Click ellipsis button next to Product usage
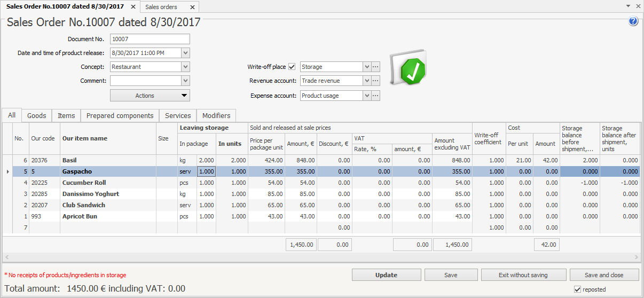 pos(375,96)
